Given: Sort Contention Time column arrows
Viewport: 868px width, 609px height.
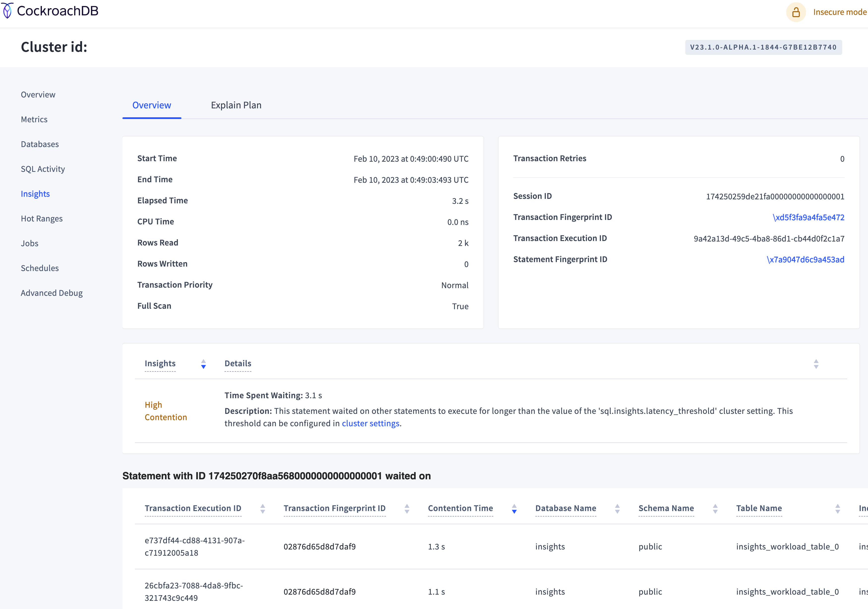Looking at the screenshot, I should click(514, 509).
